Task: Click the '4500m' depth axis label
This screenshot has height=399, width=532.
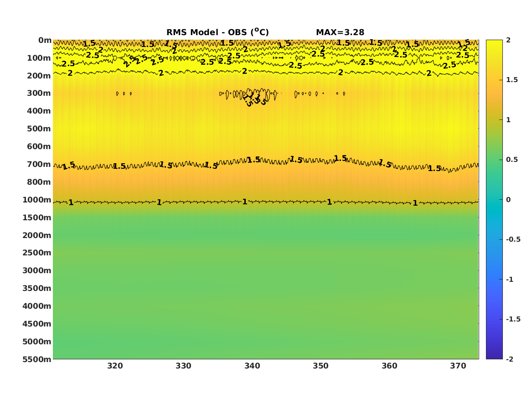Action: click(x=37, y=324)
